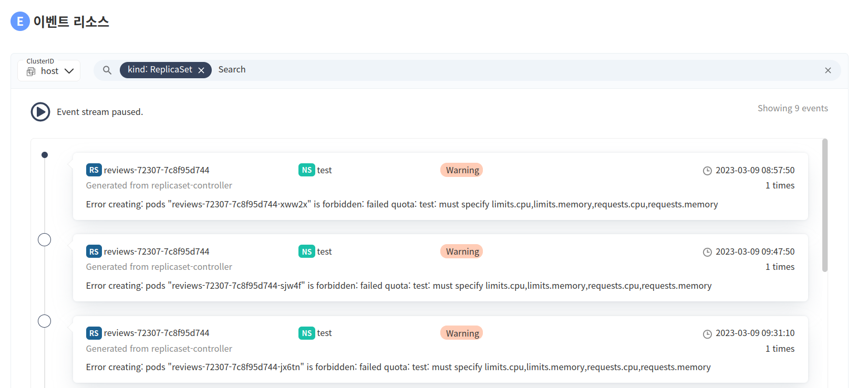Clear the search bar with X icon
The height and width of the screenshot is (388, 868).
tap(828, 70)
